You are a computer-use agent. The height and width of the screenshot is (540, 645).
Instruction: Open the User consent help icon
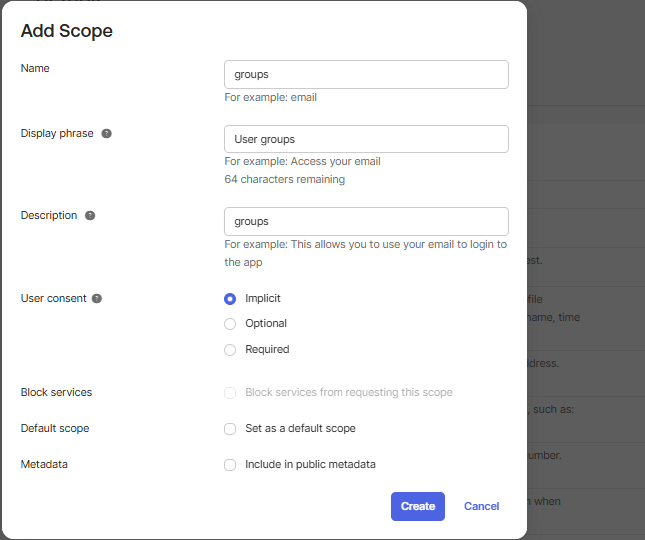click(x=97, y=299)
